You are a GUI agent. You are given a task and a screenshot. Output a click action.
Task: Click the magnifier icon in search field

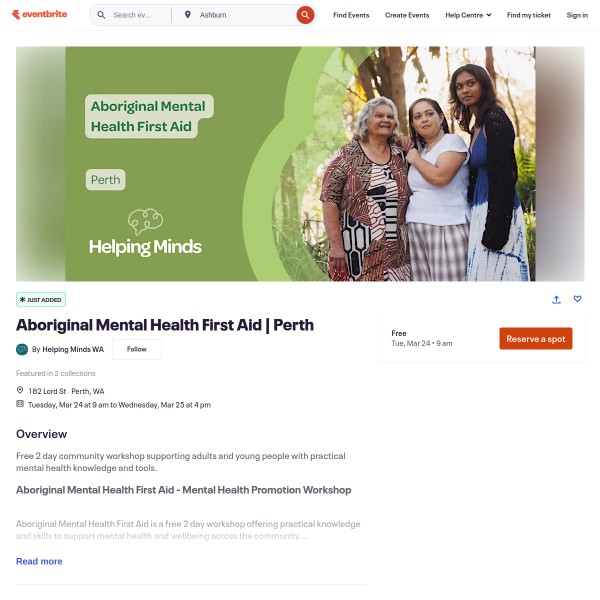coord(101,15)
